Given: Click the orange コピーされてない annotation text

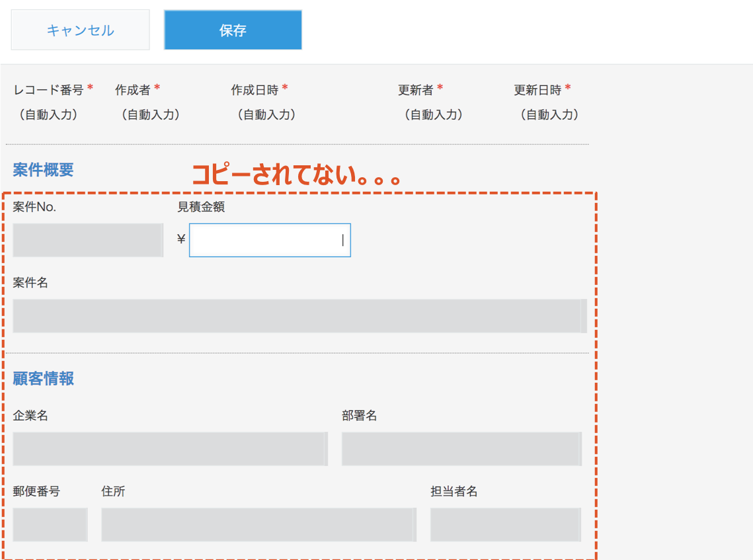Looking at the screenshot, I should pyautogui.click(x=296, y=175).
